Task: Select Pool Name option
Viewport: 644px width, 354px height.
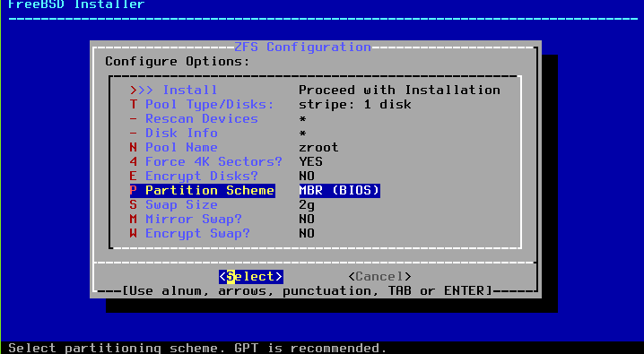Action: point(173,147)
